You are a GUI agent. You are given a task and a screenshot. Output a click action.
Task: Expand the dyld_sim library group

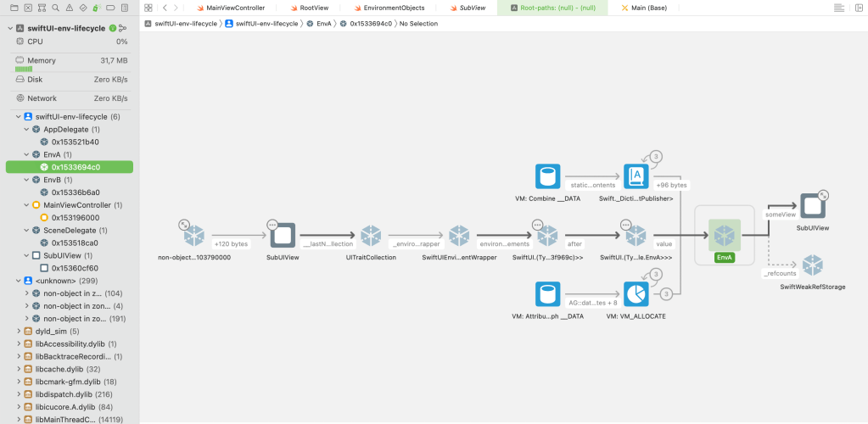pyautogui.click(x=18, y=332)
